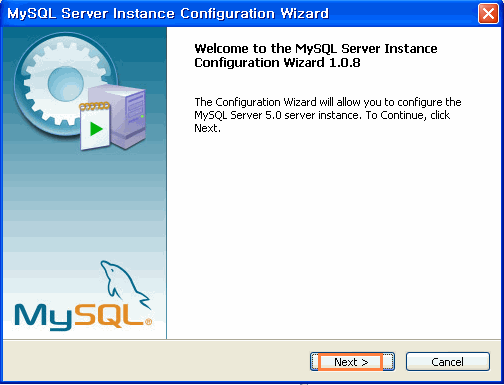Click the registered trademark symbol beside the logo

coord(148,322)
